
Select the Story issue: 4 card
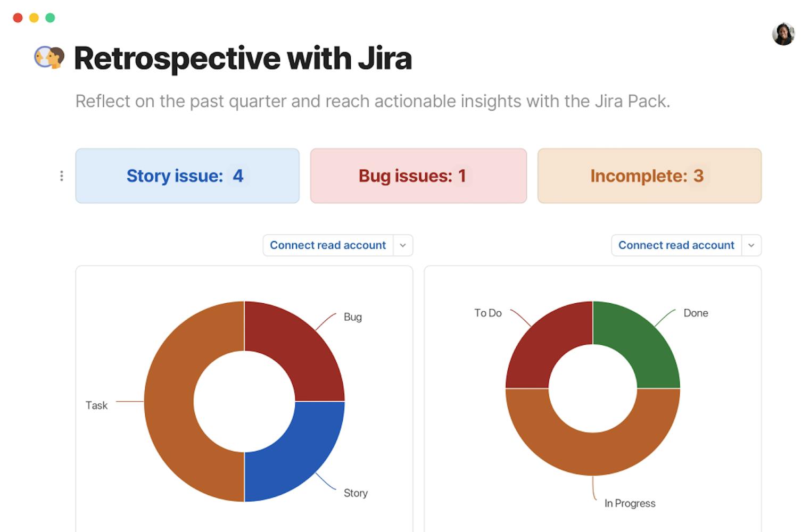tap(187, 176)
